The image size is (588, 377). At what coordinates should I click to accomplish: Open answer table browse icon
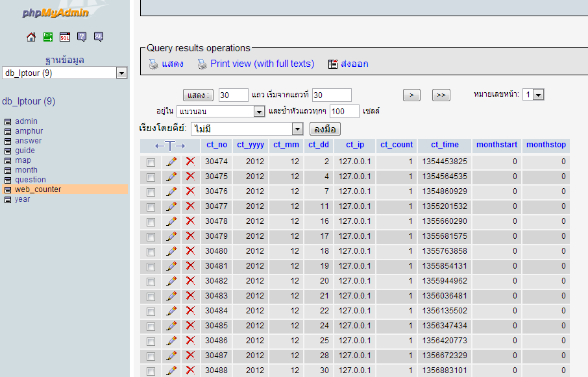click(x=8, y=141)
